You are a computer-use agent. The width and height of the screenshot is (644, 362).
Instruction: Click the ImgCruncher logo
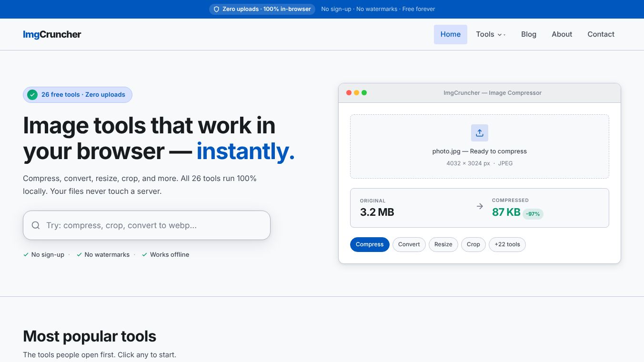pos(52,34)
